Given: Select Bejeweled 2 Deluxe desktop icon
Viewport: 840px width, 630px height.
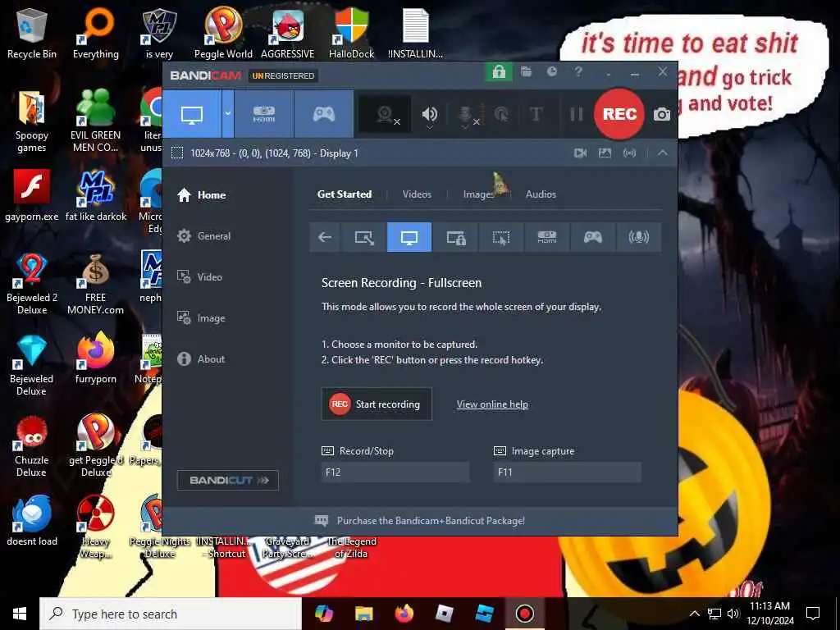Looking at the screenshot, I should (x=32, y=283).
